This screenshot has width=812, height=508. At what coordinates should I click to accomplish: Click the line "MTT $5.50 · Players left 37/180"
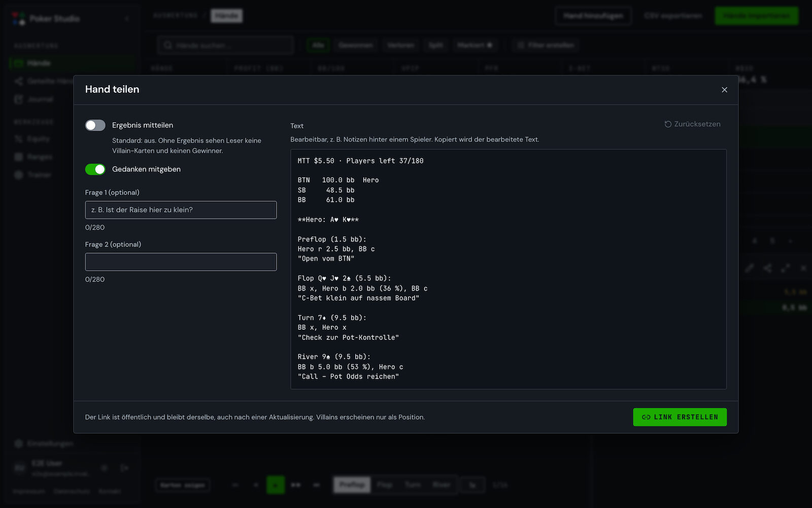point(360,161)
